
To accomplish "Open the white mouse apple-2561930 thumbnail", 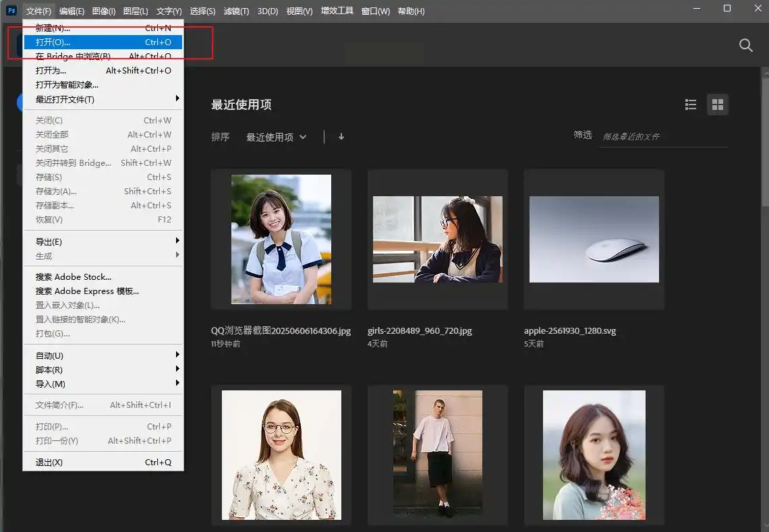I will pyautogui.click(x=594, y=239).
